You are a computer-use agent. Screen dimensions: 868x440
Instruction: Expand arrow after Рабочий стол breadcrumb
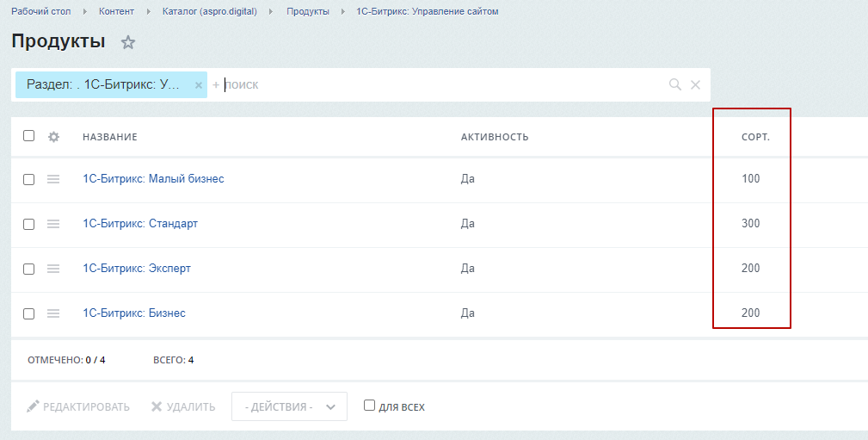click(x=84, y=12)
